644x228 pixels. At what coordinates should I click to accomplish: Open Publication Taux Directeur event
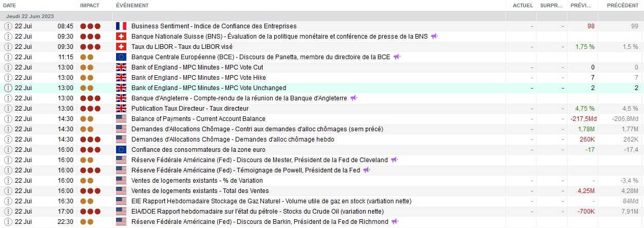tap(190, 109)
